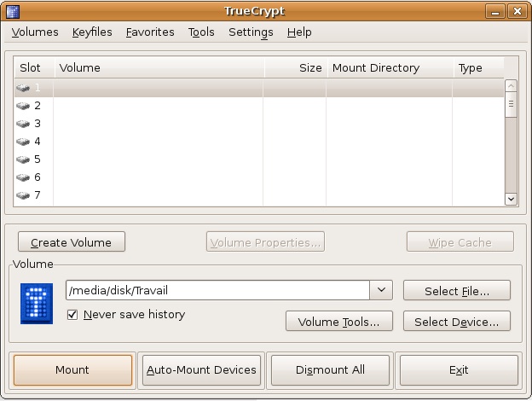Viewport: 532px width, 401px height.
Task: Open the Volumes menu
Action: (35, 32)
